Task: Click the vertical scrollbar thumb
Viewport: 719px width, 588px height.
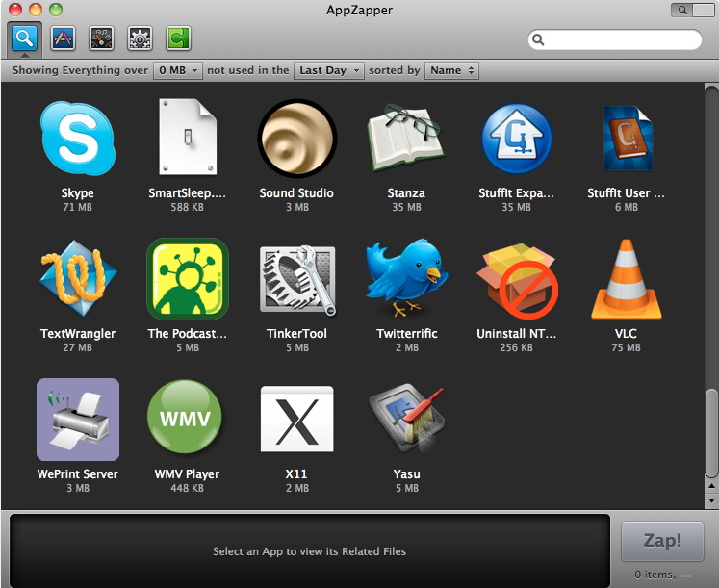Action: [x=711, y=433]
